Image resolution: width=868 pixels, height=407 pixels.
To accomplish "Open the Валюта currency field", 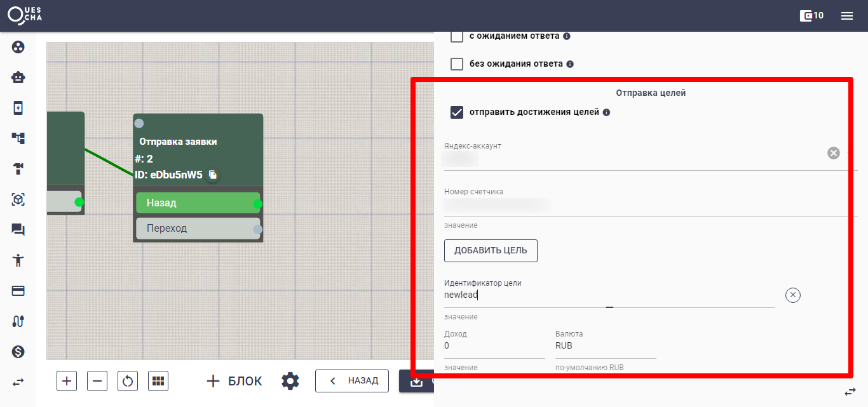I will [x=605, y=346].
